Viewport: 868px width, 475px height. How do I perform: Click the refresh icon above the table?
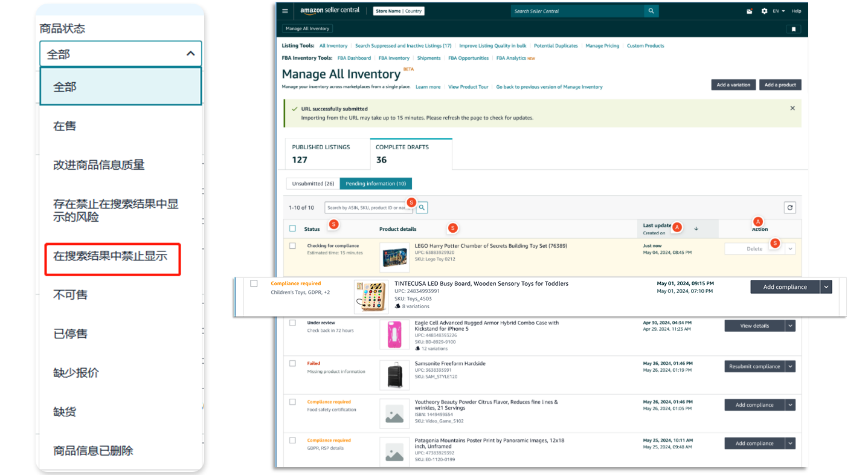pyautogui.click(x=789, y=207)
